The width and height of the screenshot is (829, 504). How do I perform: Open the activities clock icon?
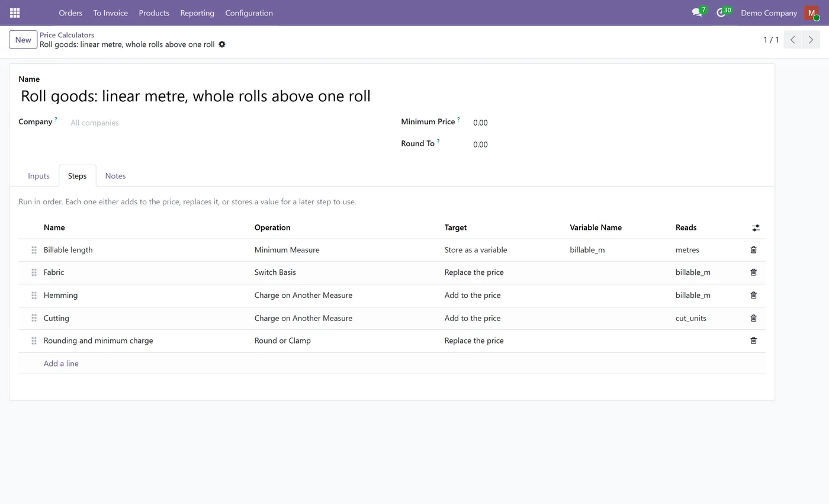721,12
